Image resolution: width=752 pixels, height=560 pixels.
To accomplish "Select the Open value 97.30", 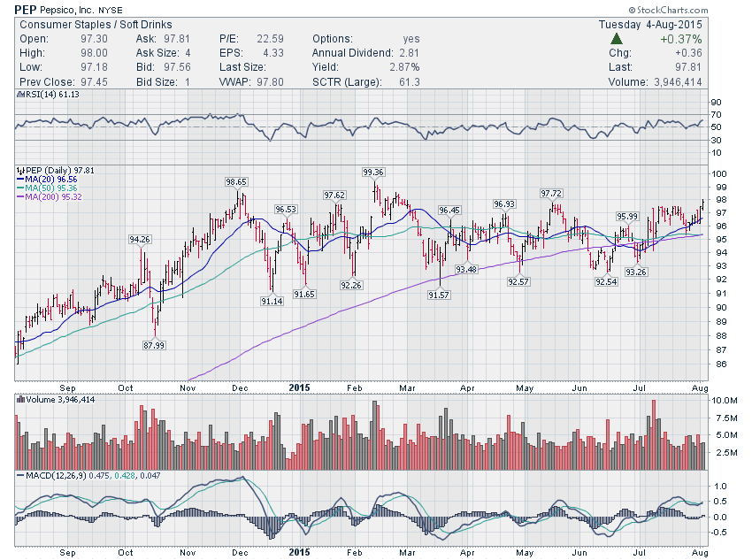I will click(x=94, y=39).
